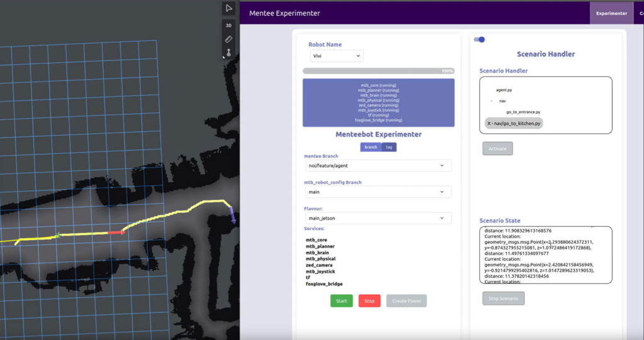Toggle the 3D view mode button

[230, 26]
